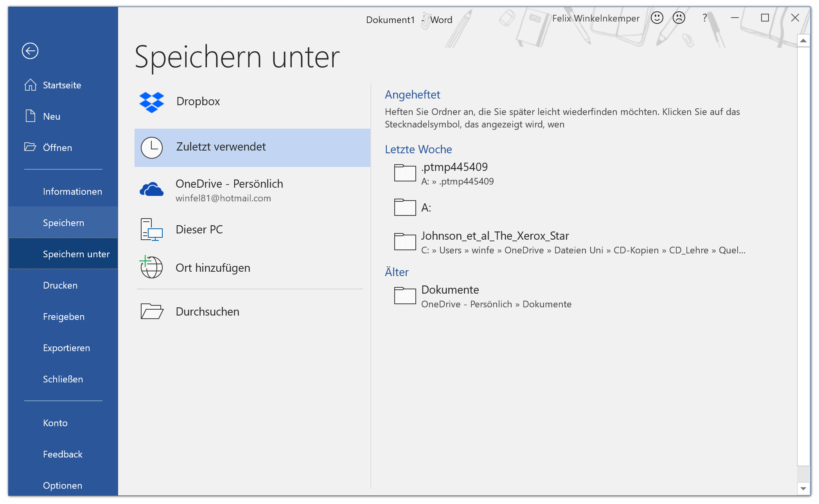Open the Konto page
This screenshot has width=819, height=504.
pos(56,423)
